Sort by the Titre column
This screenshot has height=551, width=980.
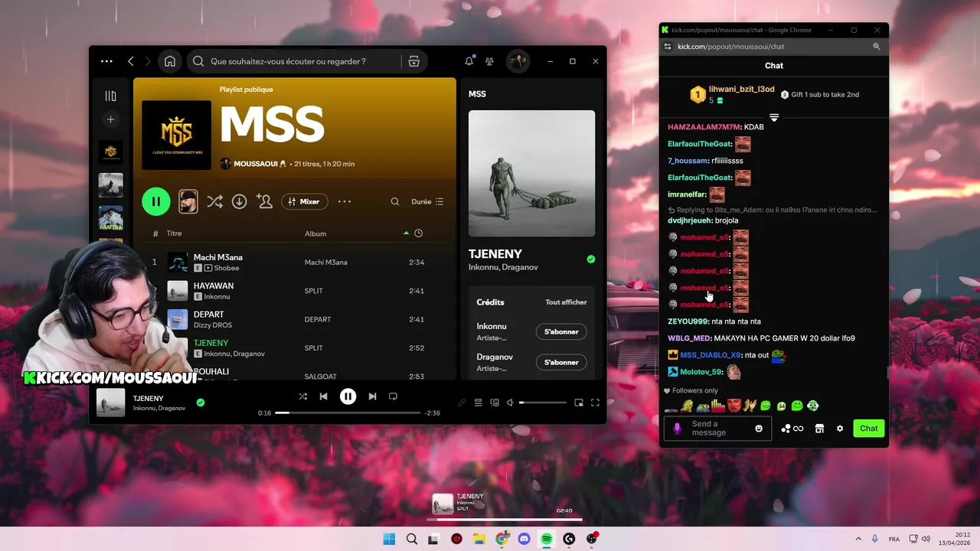[174, 233]
